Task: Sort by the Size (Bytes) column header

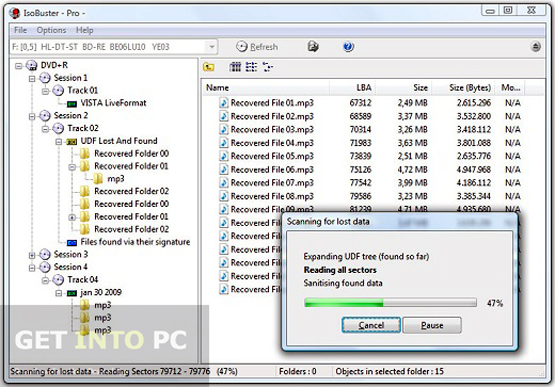Action: coord(464,87)
